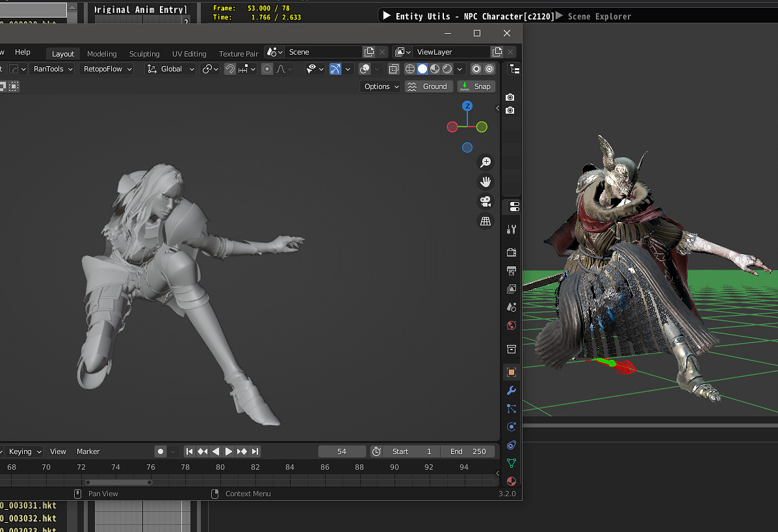Switch perspective/orthographic with grid icon
778x532 pixels.
[x=485, y=222]
